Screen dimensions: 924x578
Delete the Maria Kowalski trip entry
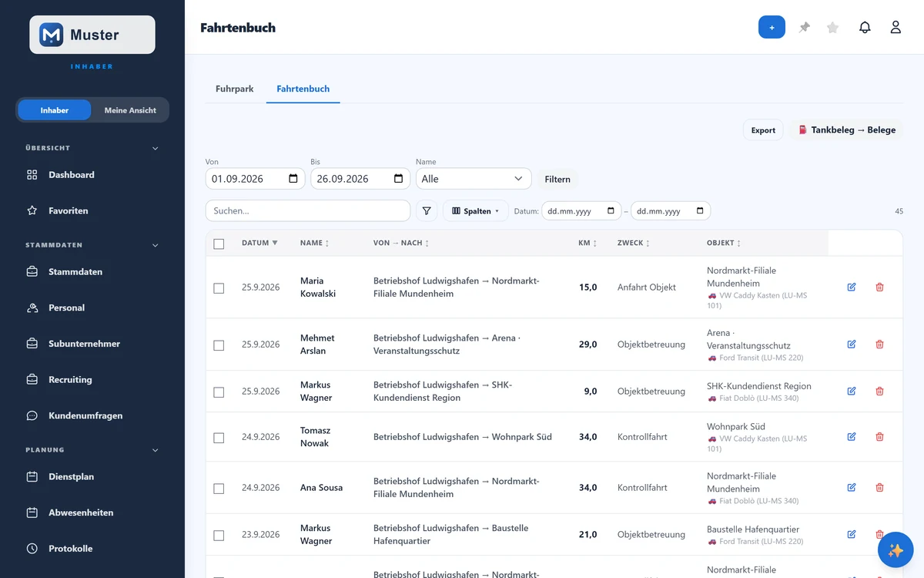879,287
